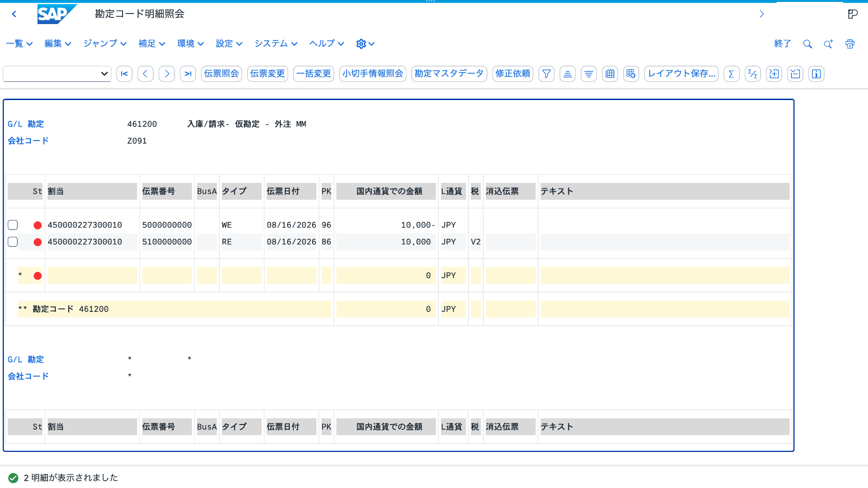Open the change layout grid icon
The image size is (868, 488).
click(610, 74)
